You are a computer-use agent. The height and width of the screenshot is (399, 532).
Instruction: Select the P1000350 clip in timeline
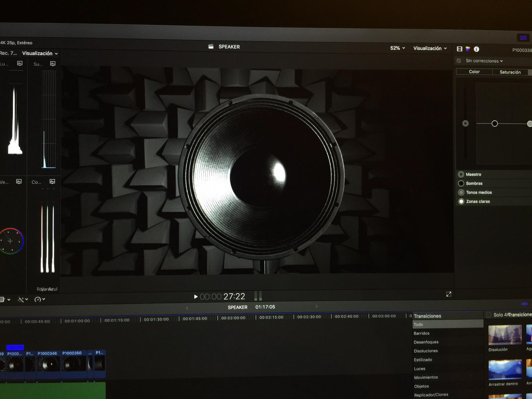(74, 364)
